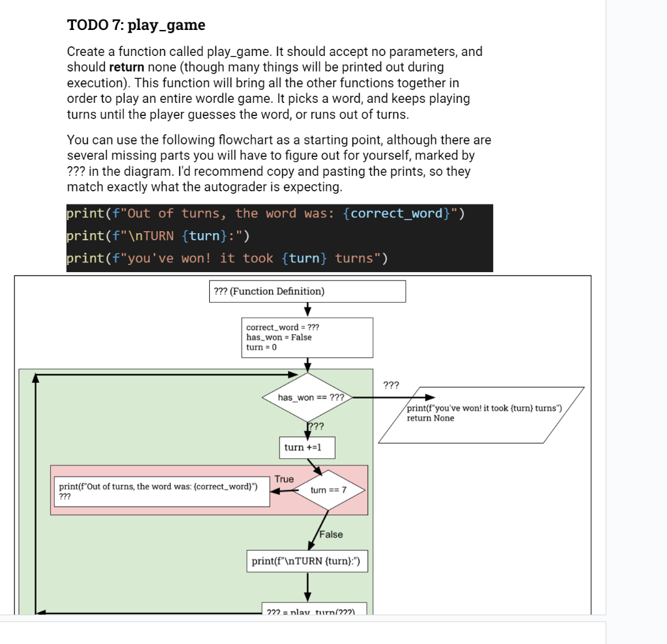Select the print TURN turn flowchart box
Image resolution: width=667 pixels, height=644 pixels.
(307, 561)
